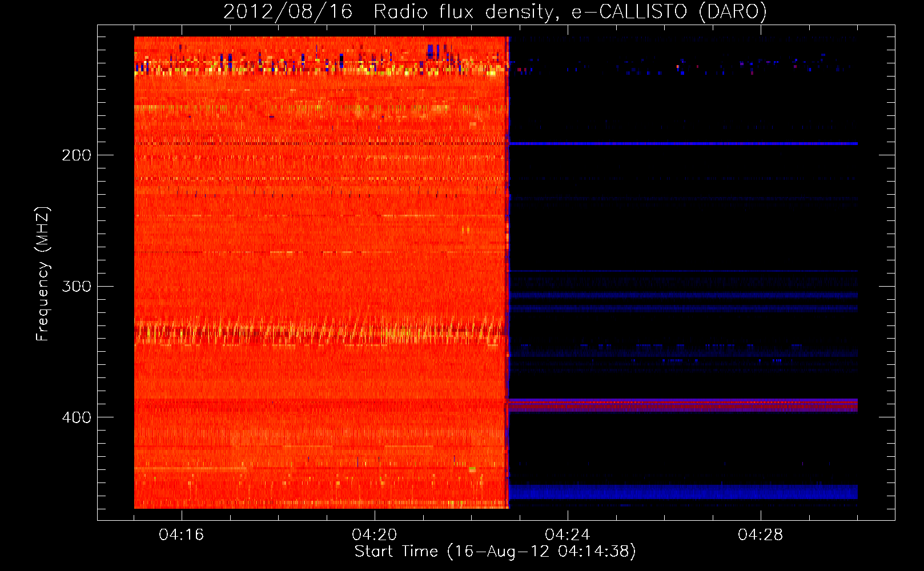
Task: Click the thin blue line above 200 MHz
Action: tap(683, 143)
